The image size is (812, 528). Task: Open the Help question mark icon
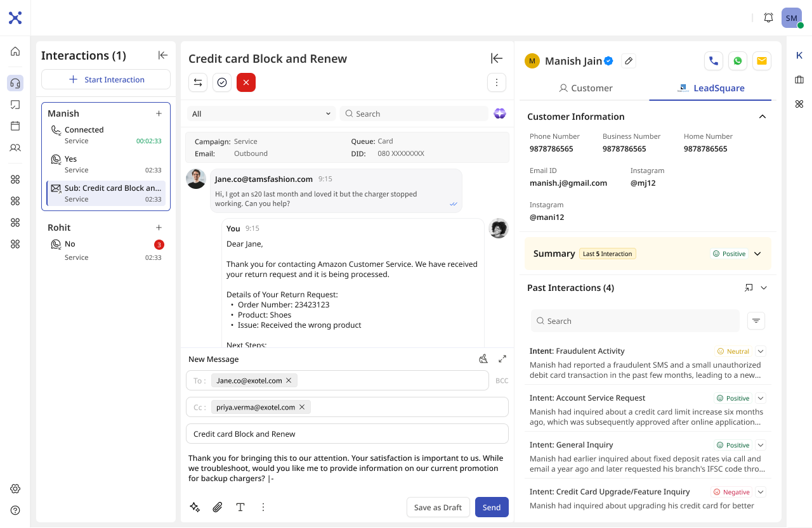pyautogui.click(x=15, y=510)
